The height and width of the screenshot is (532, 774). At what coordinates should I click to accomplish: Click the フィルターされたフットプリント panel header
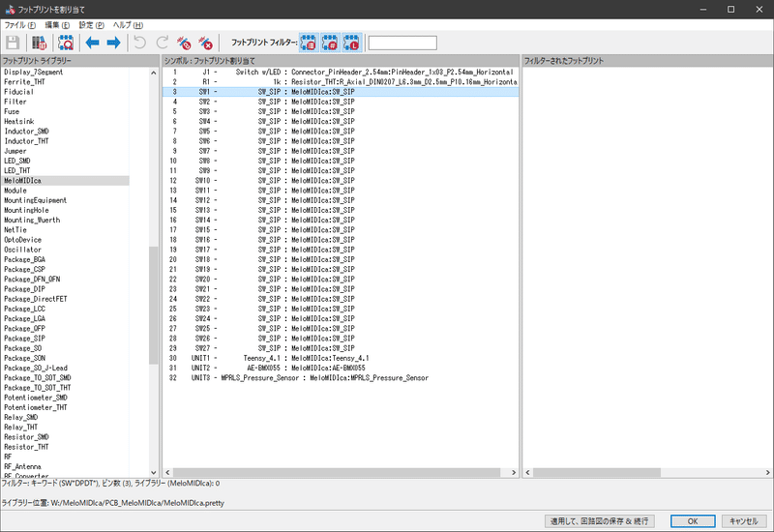coord(647,61)
